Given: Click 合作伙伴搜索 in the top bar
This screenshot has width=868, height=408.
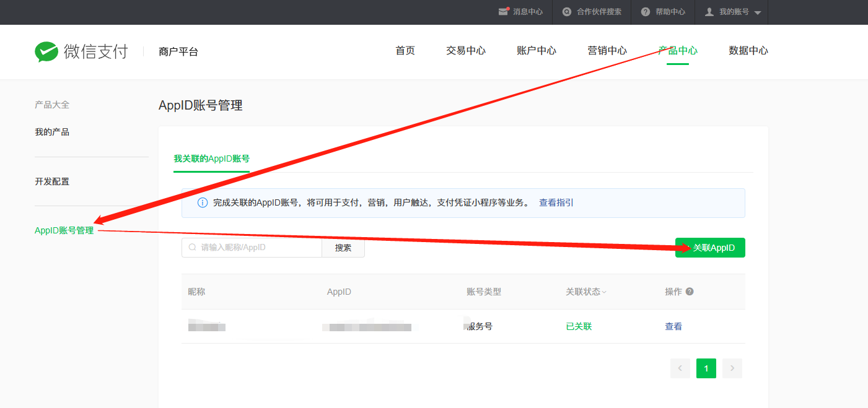Looking at the screenshot, I should coord(599,12).
